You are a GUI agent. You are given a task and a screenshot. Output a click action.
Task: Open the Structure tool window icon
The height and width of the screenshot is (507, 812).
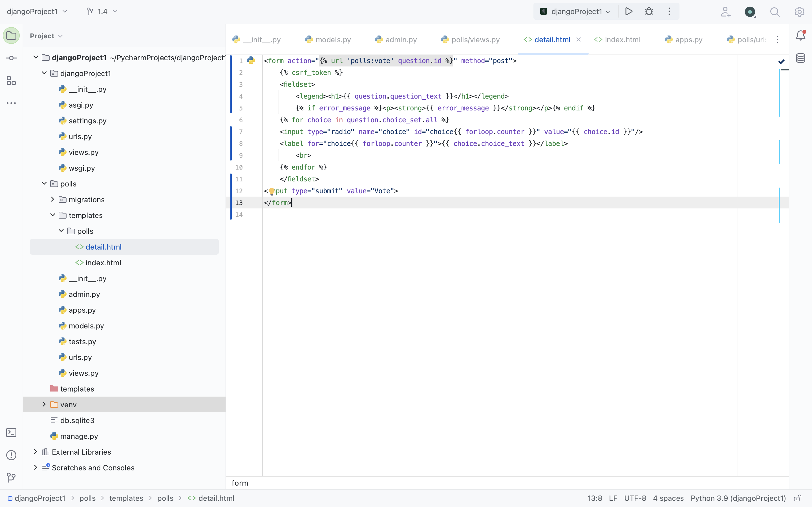coord(11,81)
